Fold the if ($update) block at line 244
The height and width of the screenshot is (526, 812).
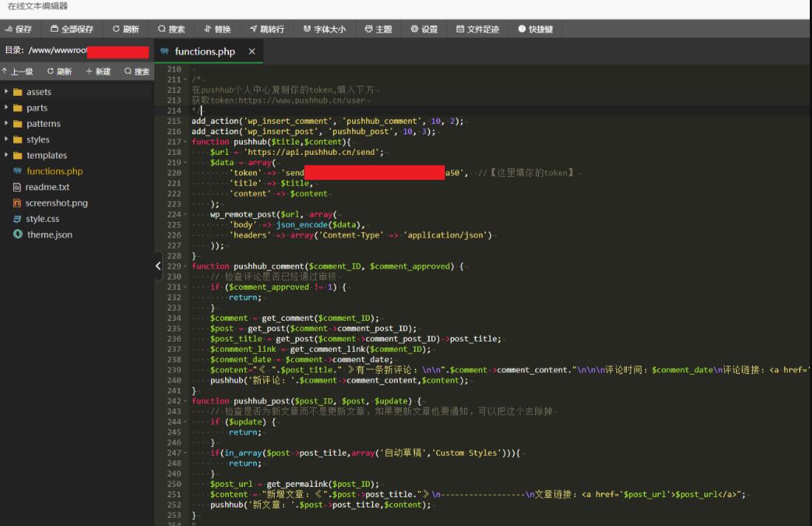[x=185, y=421]
